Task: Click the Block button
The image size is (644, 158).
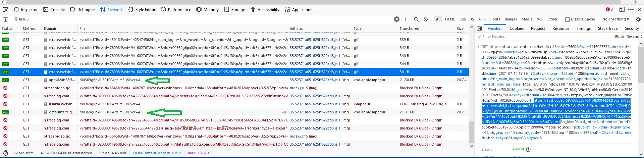Action: click(620, 37)
